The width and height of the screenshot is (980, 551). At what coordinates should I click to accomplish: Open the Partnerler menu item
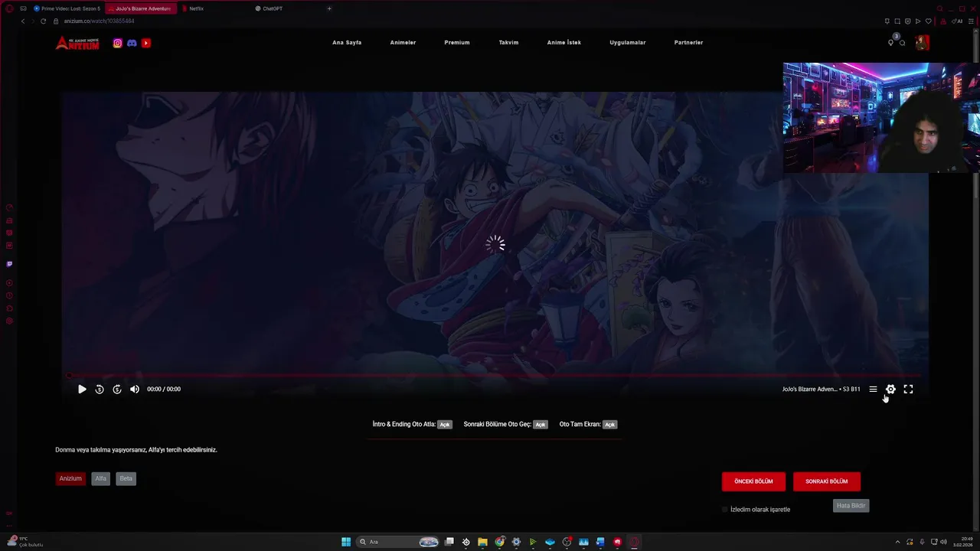(x=688, y=43)
